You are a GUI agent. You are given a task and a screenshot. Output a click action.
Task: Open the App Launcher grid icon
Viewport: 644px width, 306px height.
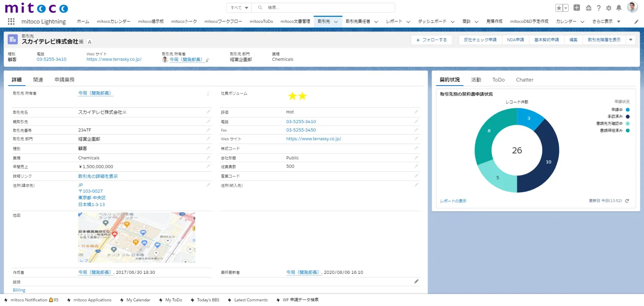[11, 21]
